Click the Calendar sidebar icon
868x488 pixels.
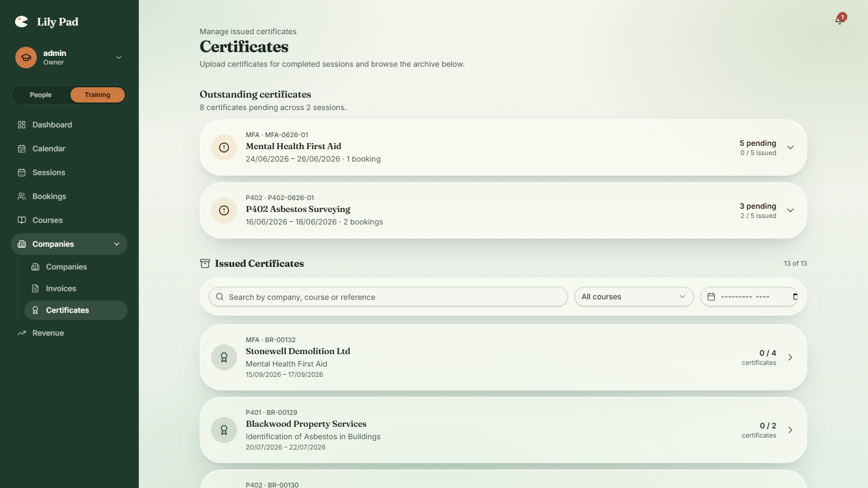(22, 149)
